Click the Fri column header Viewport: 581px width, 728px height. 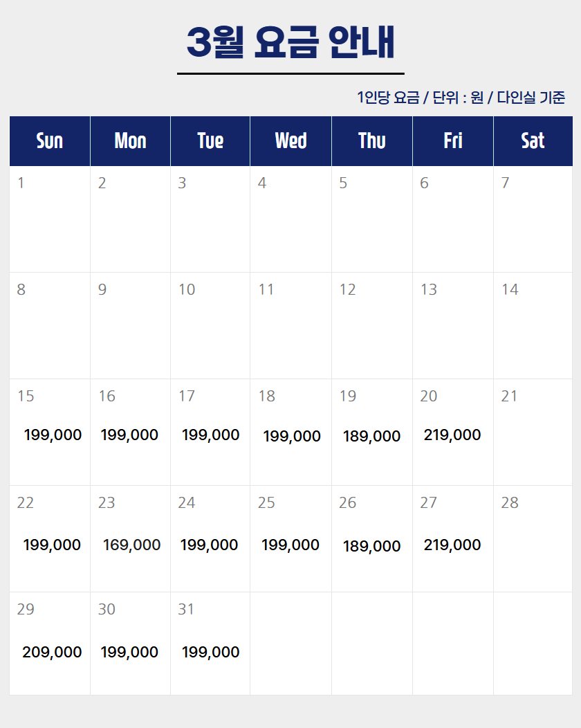click(x=453, y=141)
